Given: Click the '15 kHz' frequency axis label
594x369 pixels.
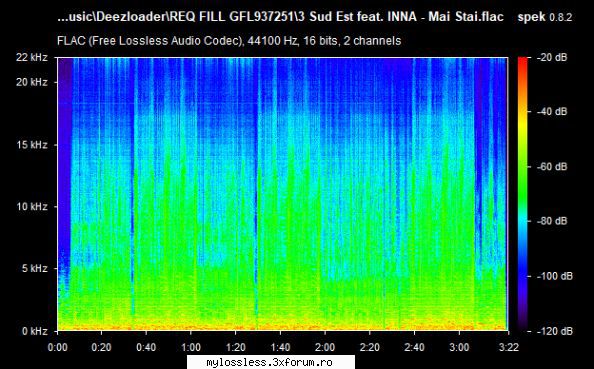Looking at the screenshot, I should click(32, 145).
